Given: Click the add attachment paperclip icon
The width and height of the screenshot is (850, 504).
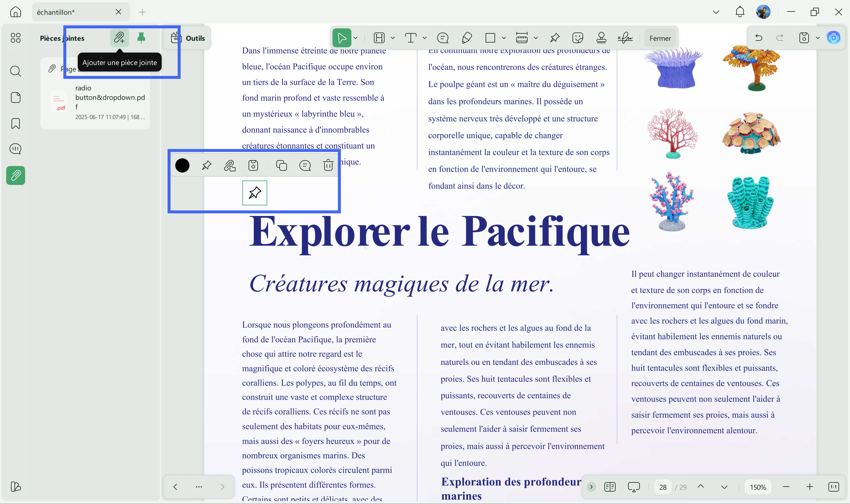Looking at the screenshot, I should pos(119,38).
